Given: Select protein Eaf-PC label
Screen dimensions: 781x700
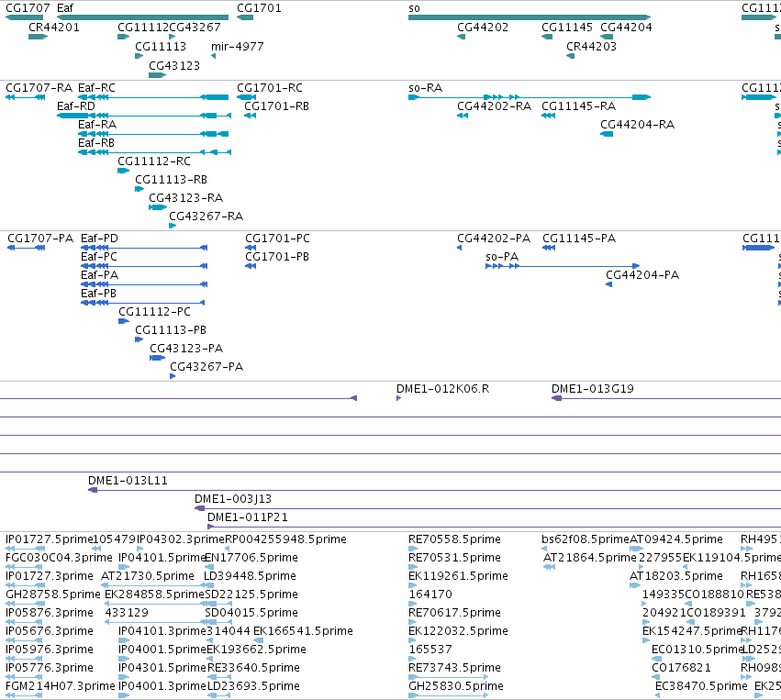Looking at the screenshot, I should click(99, 257).
